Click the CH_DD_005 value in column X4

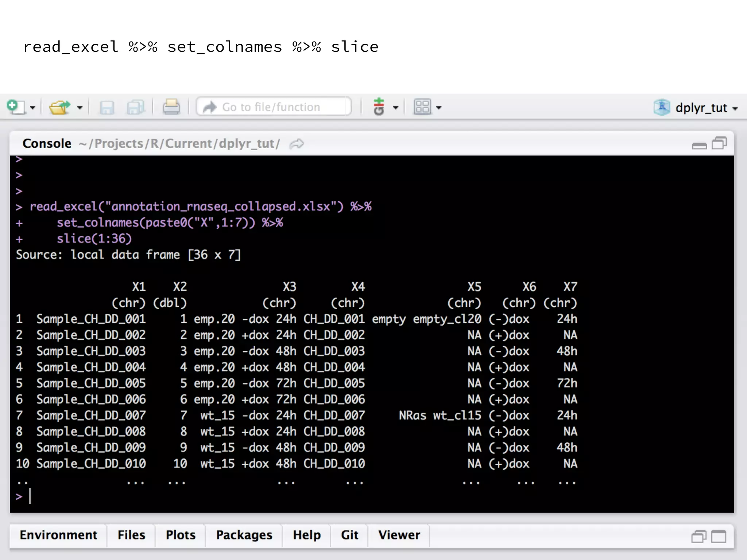334,383
